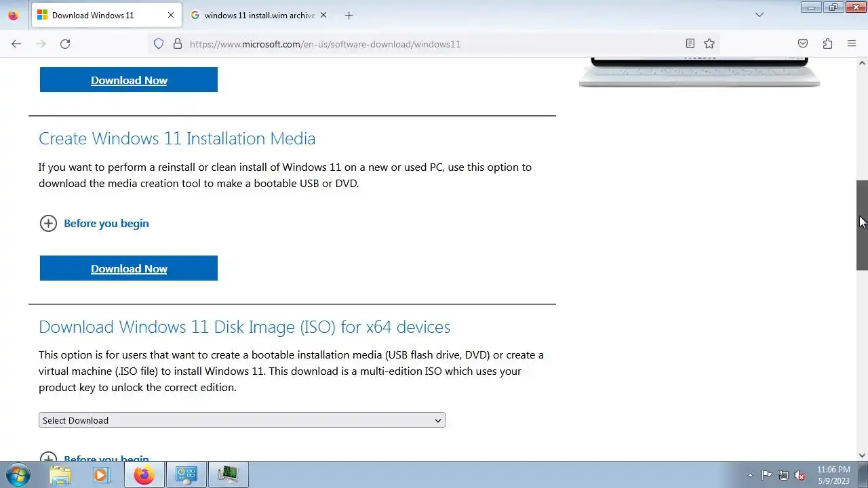Open the Firefox hamburger menu
The image size is (868, 488).
pos(852,43)
